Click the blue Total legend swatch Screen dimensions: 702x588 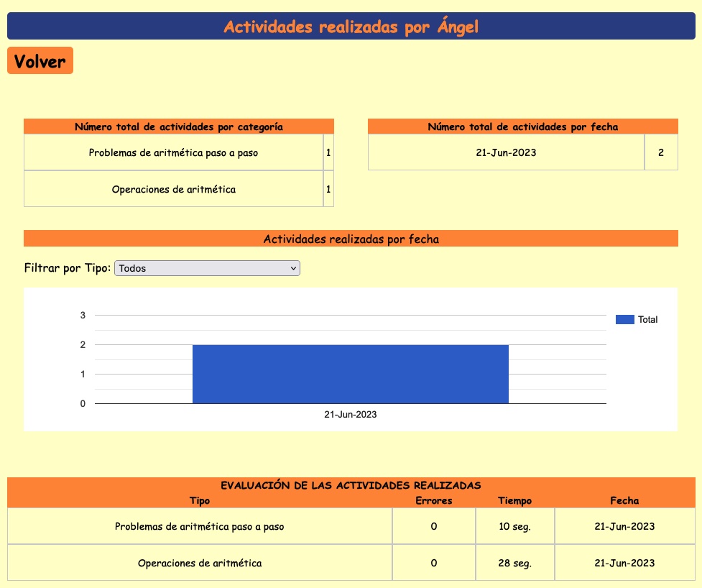tap(624, 320)
